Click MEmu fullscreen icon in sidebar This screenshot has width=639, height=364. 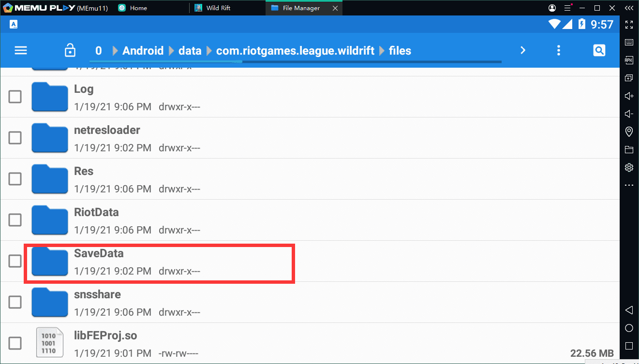(629, 25)
